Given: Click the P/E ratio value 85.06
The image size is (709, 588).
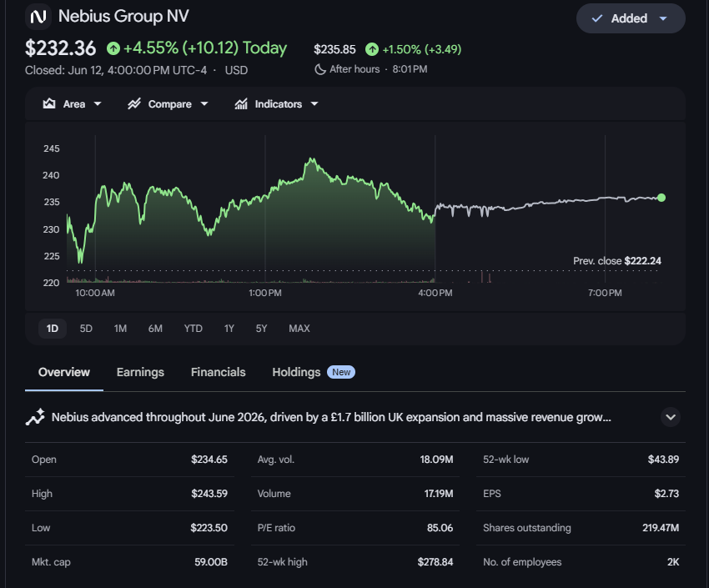Looking at the screenshot, I should coord(440,528).
